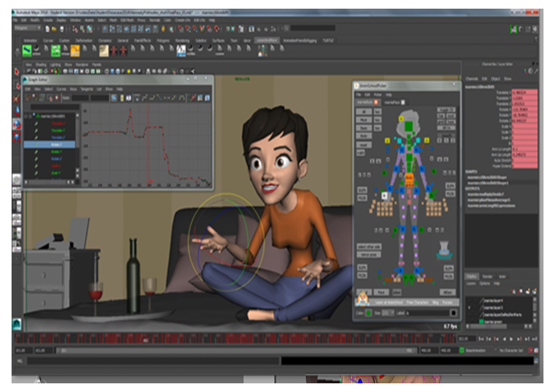Jump to start of playback range
This screenshot has width=555, height=392.
pyautogui.click(x=481, y=339)
